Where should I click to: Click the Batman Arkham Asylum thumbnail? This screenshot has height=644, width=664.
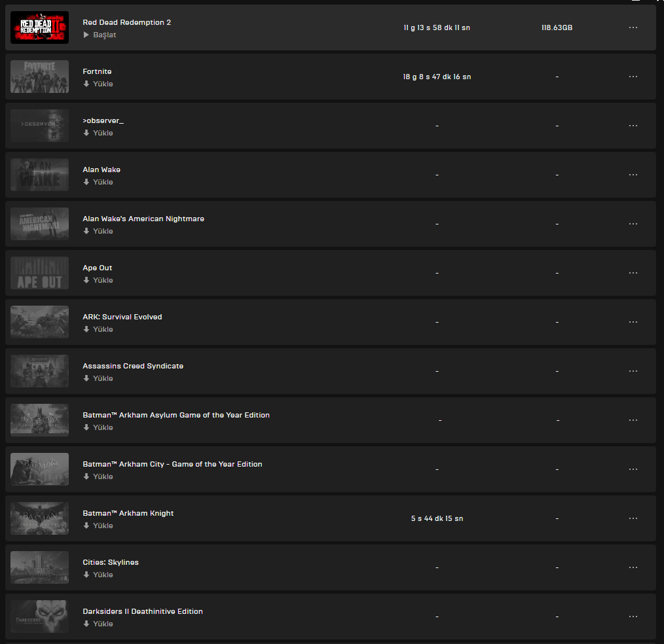point(39,420)
